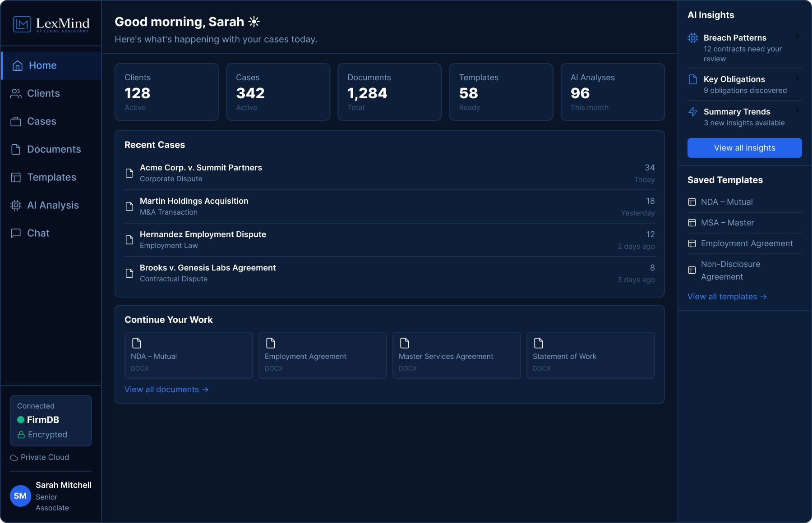Select the AI Analysis menu item
Image resolution: width=812 pixels, height=523 pixels.
pos(51,205)
